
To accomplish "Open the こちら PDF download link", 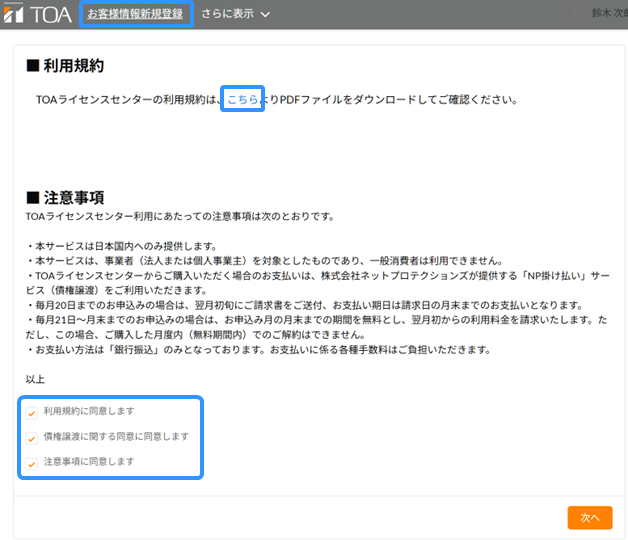I will tap(243, 100).
